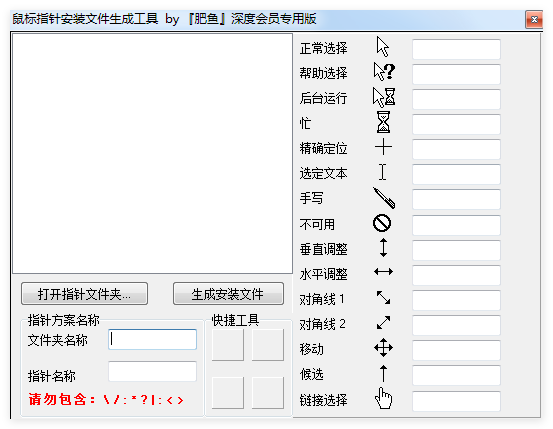Viewport: 553px width, 429px height.
Task: Click the 对角线 2 file path field
Action: pos(456,325)
